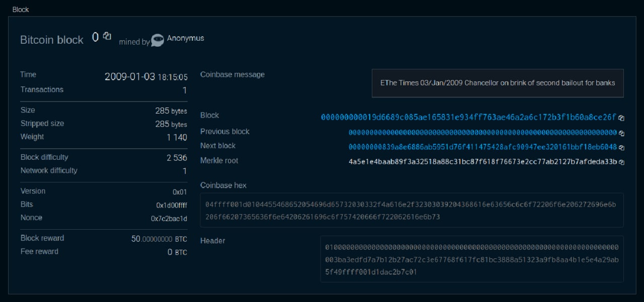The image size is (644, 302).
Task: Click the Nonce label
Action: pos(31,218)
